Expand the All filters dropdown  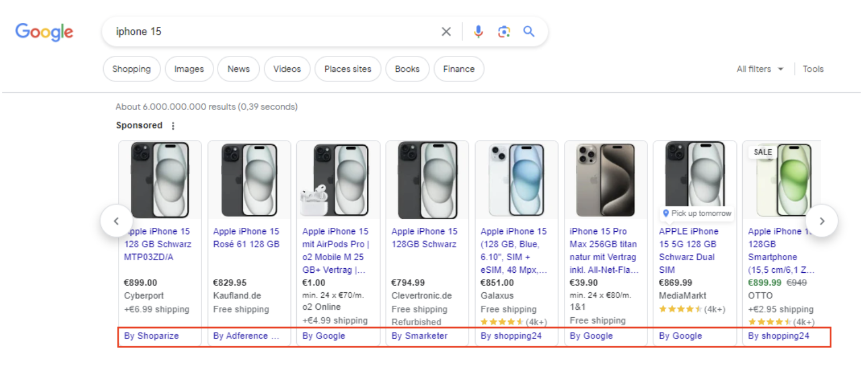[x=760, y=69]
